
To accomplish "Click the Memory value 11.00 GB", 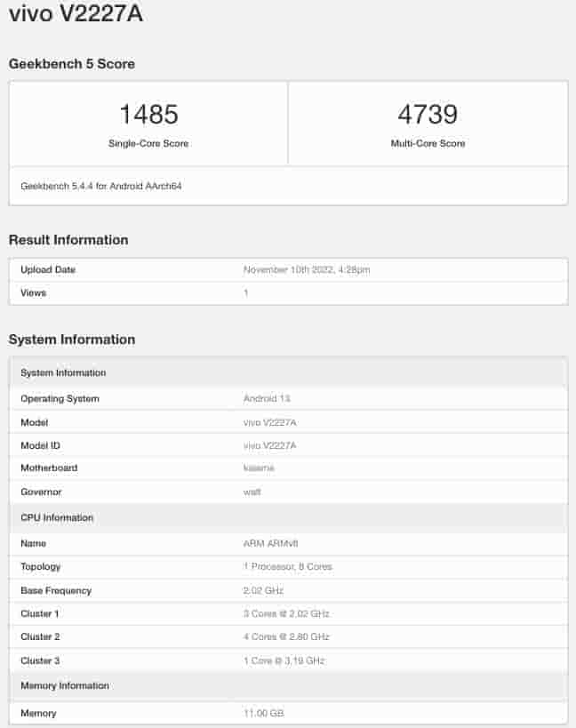I will [264, 713].
